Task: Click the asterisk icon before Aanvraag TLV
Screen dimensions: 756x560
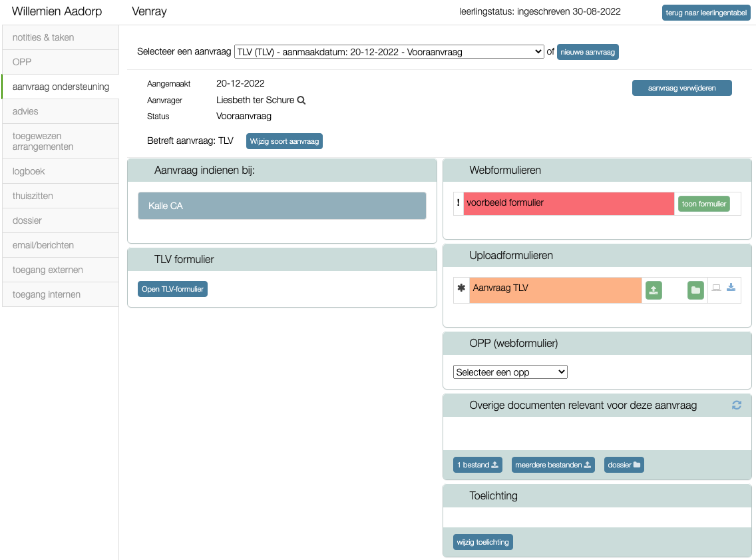Action: 461,288
